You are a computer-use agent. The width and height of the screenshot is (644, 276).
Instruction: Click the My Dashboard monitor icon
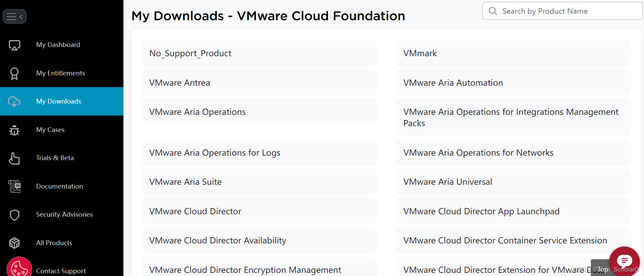click(x=14, y=45)
